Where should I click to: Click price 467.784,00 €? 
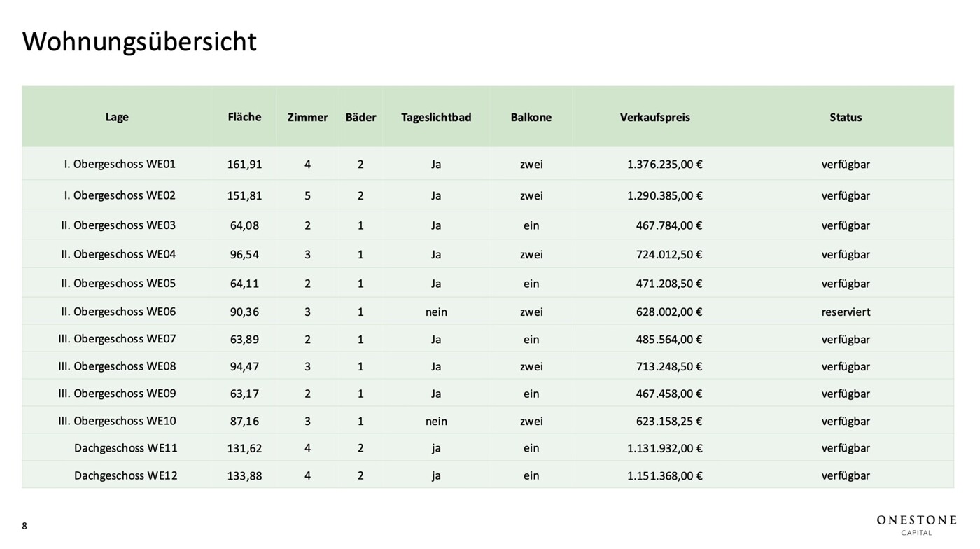(x=669, y=225)
